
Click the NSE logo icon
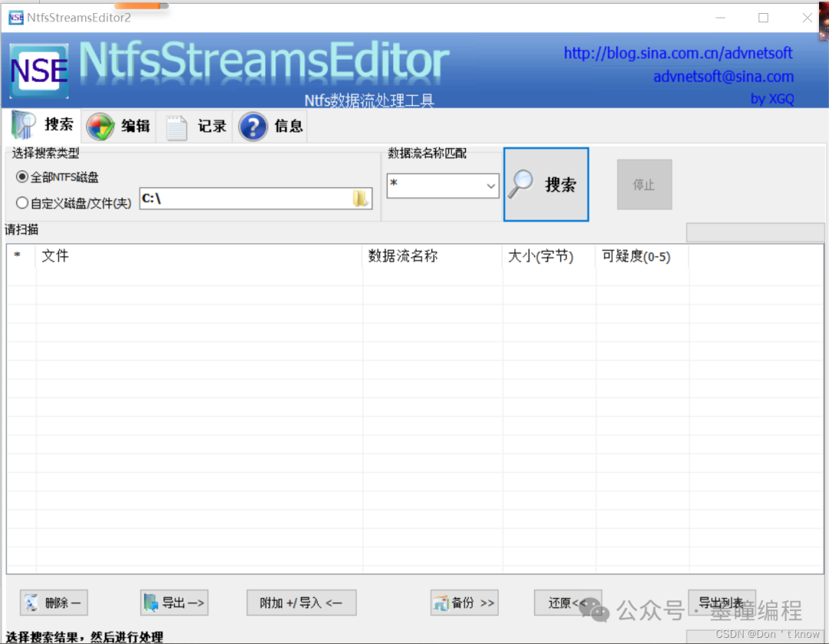pyautogui.click(x=39, y=71)
